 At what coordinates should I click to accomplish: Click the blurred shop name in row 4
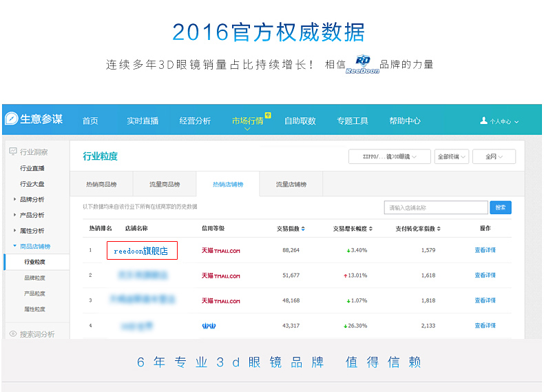click(x=137, y=326)
